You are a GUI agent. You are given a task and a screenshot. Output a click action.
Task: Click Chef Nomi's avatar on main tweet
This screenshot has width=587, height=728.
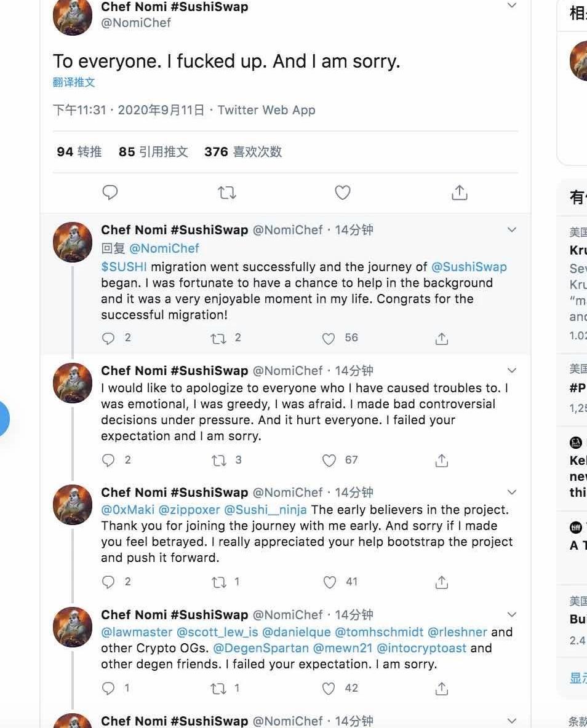coord(73,17)
